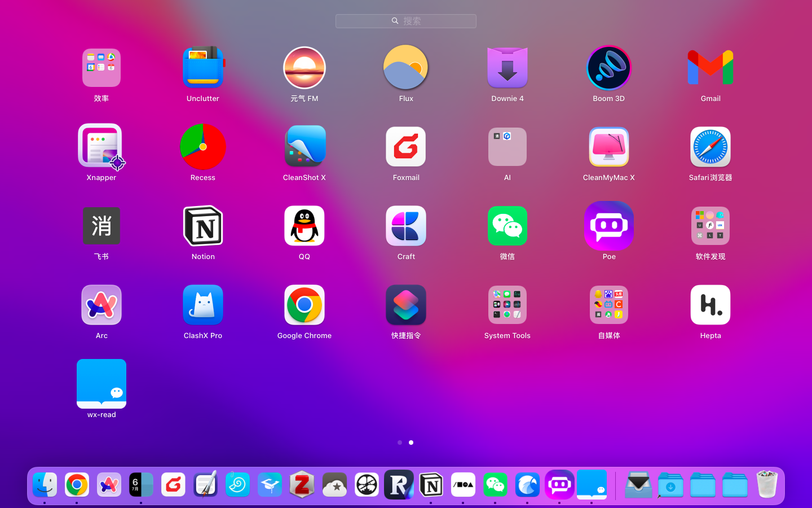Launch the QQ app
This screenshot has width=812, height=508.
tap(304, 226)
